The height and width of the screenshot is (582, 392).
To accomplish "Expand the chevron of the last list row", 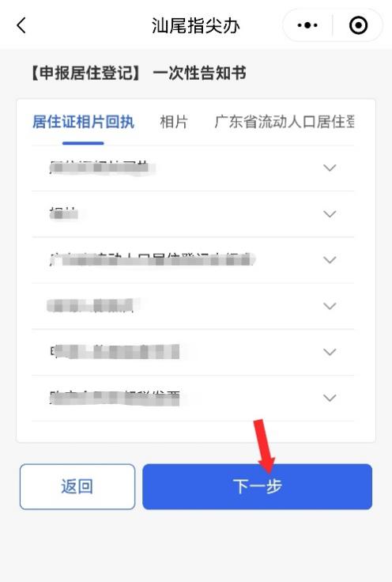I will [330, 398].
